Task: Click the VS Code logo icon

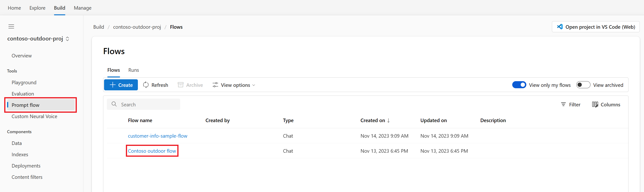Action: coord(560,27)
